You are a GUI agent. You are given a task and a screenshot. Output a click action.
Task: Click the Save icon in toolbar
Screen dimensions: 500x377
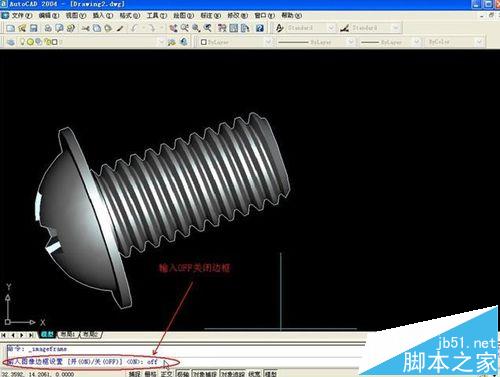pos(34,28)
